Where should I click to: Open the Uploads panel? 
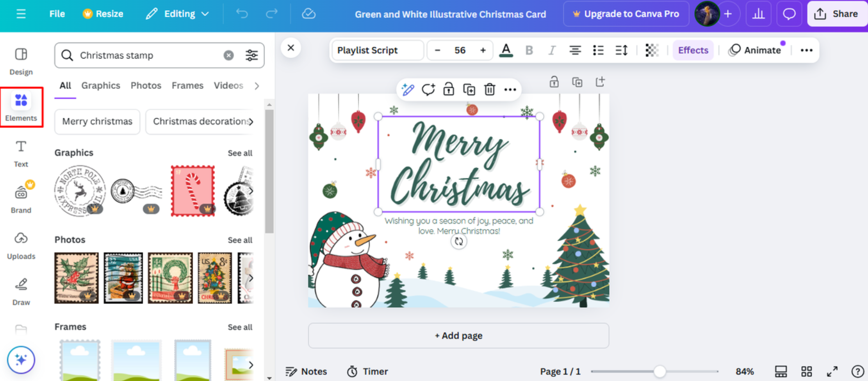pyautogui.click(x=21, y=246)
